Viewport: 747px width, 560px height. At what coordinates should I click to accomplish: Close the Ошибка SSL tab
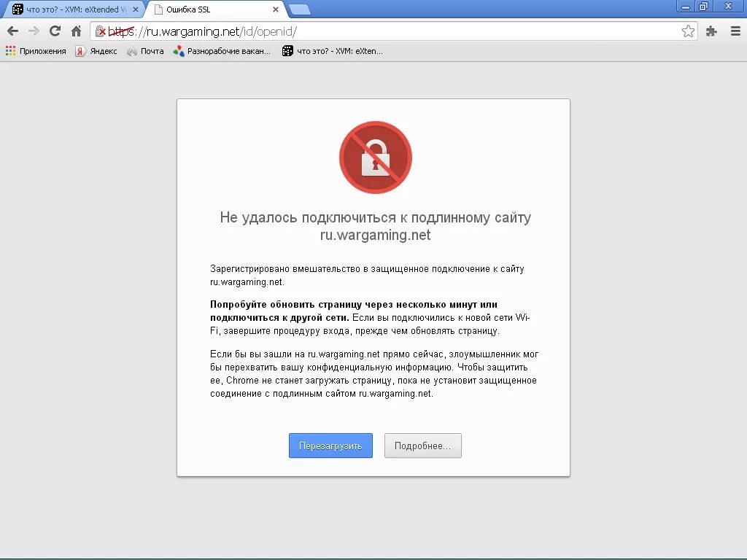tap(275, 9)
